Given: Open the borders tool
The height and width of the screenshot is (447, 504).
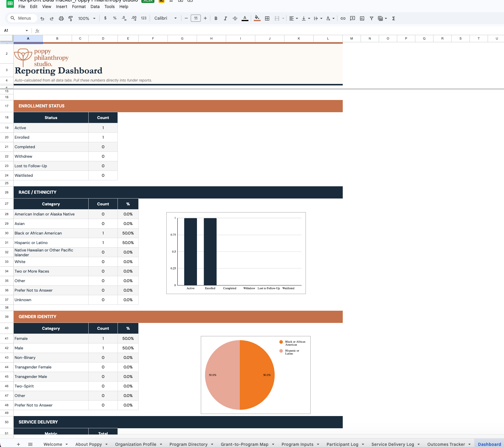Looking at the screenshot, I should coord(267,18).
